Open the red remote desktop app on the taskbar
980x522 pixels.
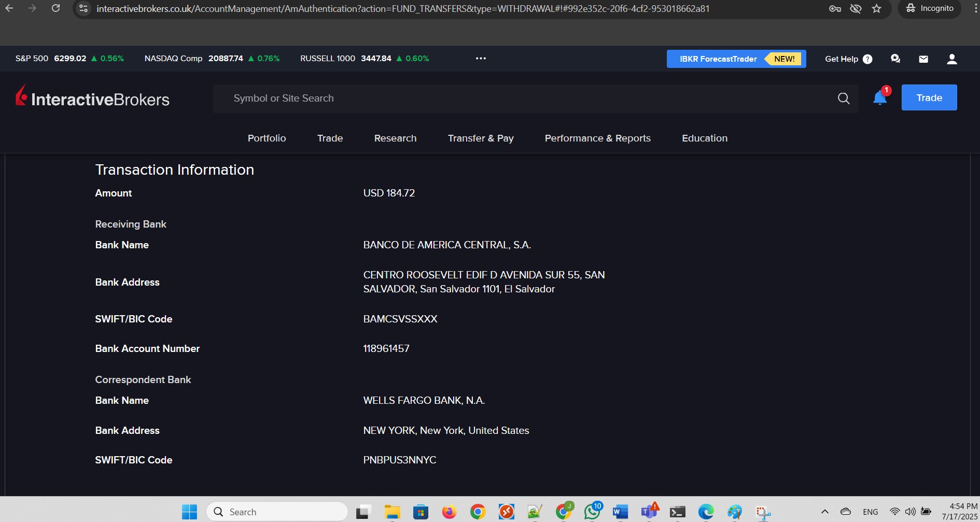coord(507,512)
